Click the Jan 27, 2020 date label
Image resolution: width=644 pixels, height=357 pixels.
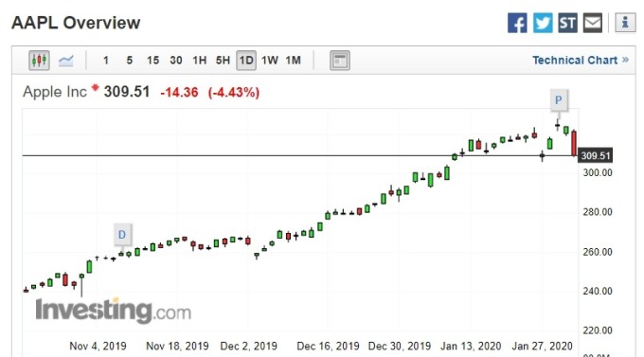pos(542,347)
